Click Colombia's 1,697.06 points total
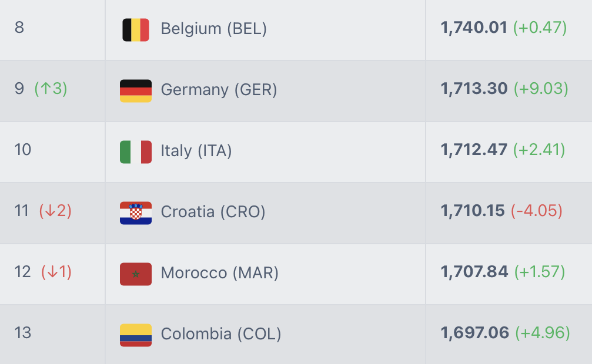The width and height of the screenshot is (592, 364). pos(474,333)
